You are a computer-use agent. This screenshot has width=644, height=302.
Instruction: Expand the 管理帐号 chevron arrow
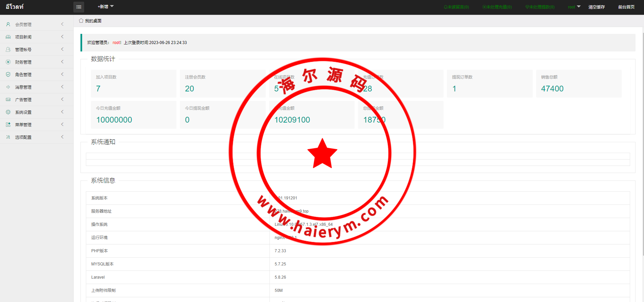click(x=62, y=49)
